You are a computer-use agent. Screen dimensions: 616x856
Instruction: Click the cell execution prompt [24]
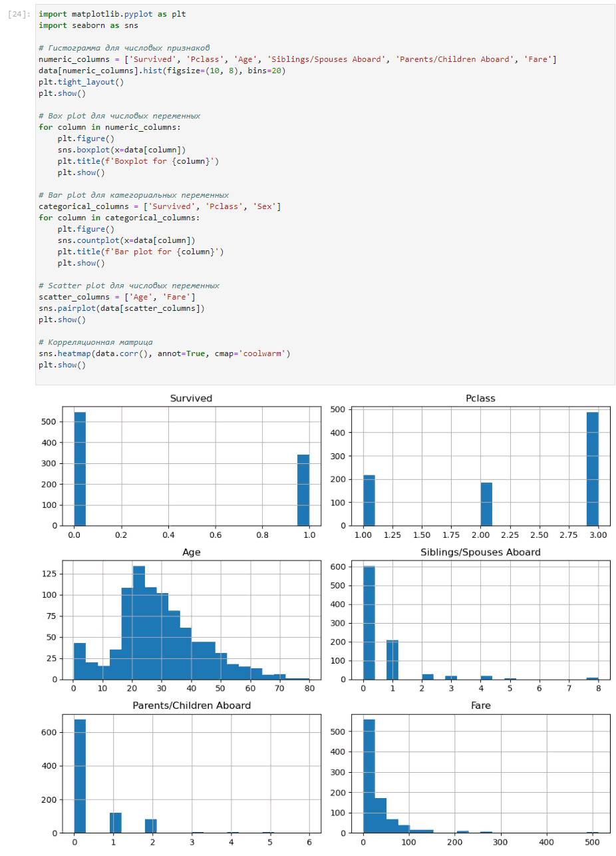[20, 14]
